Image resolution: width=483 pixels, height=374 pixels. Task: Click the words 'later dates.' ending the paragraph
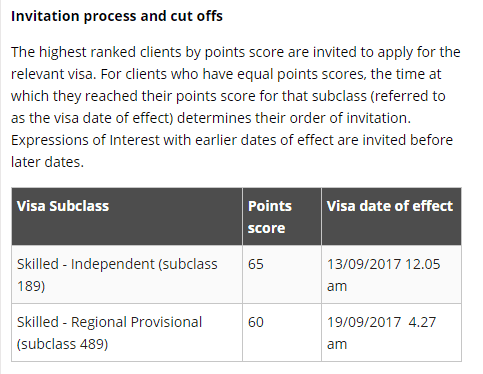tap(47, 162)
